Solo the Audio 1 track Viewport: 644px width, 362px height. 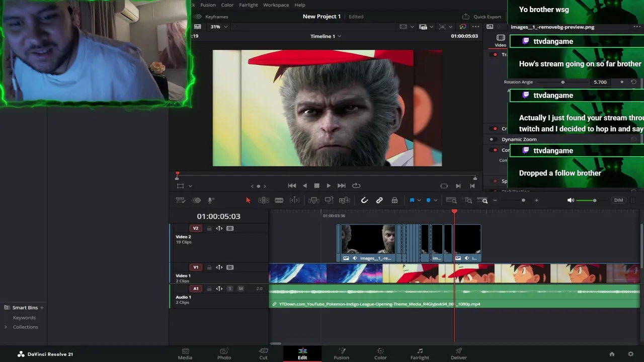(230, 289)
